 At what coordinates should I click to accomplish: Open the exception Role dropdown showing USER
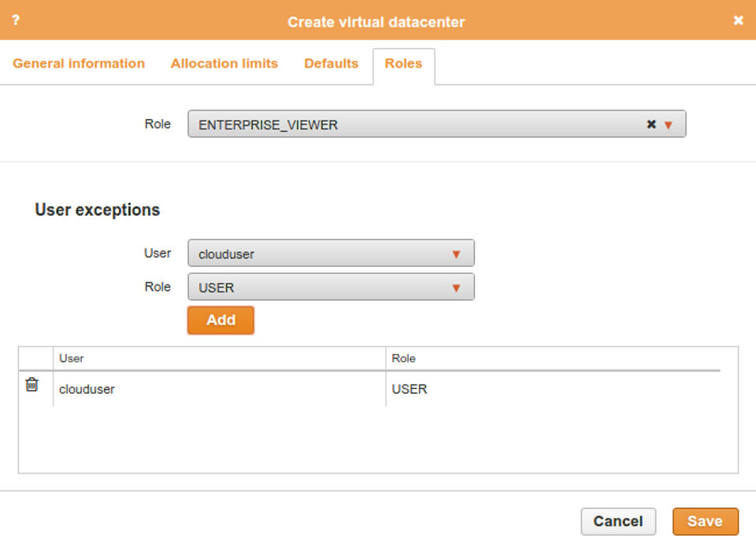[331, 287]
